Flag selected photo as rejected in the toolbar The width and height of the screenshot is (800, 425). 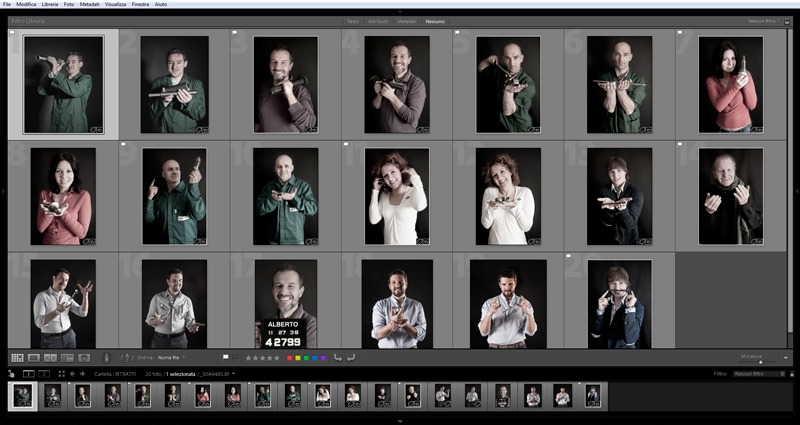click(x=236, y=357)
